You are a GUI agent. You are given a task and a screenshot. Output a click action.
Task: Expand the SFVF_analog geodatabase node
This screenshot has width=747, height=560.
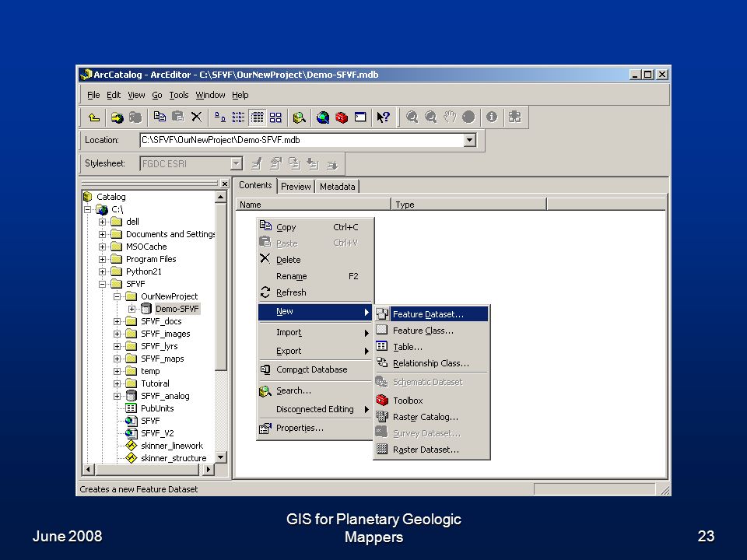click(x=117, y=396)
